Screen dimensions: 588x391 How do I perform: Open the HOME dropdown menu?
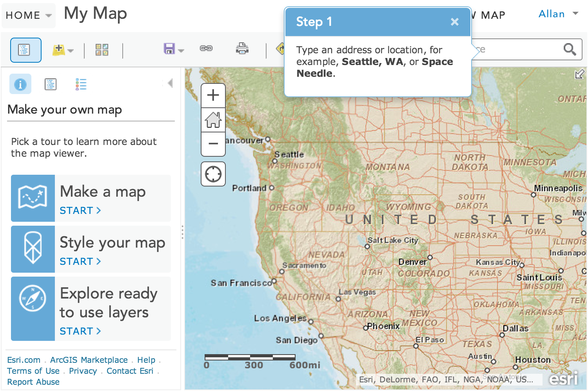pos(29,15)
